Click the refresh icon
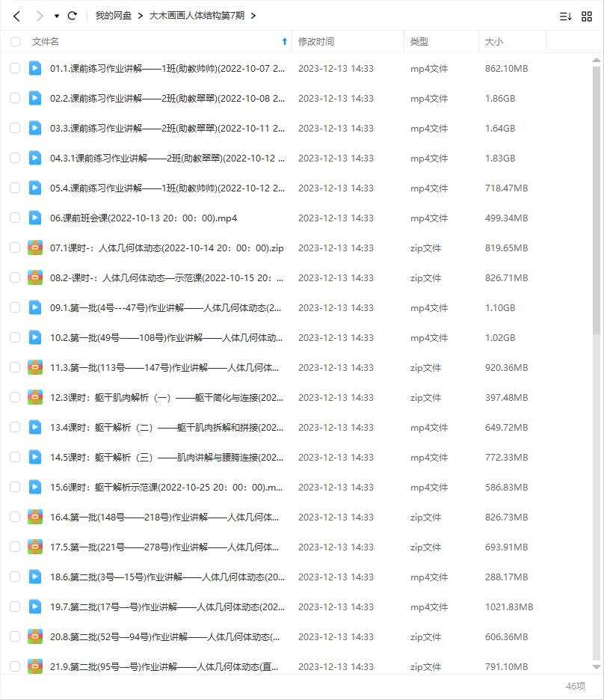Viewport: 604px width, 700px height. 73,16
